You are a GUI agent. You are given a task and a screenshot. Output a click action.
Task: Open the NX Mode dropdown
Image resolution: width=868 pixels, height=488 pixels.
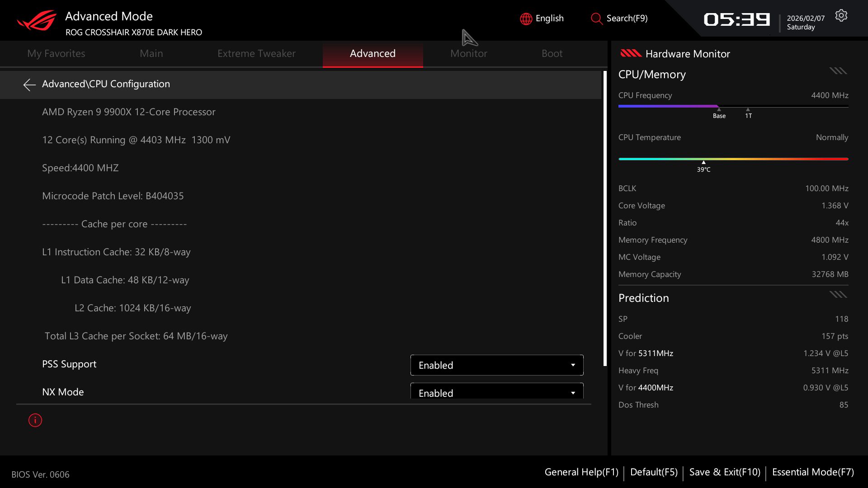496,392
